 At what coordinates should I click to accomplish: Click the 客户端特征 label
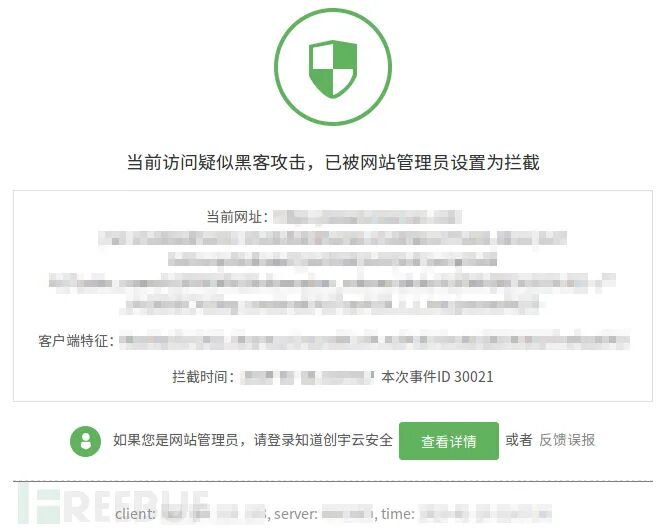point(76,341)
